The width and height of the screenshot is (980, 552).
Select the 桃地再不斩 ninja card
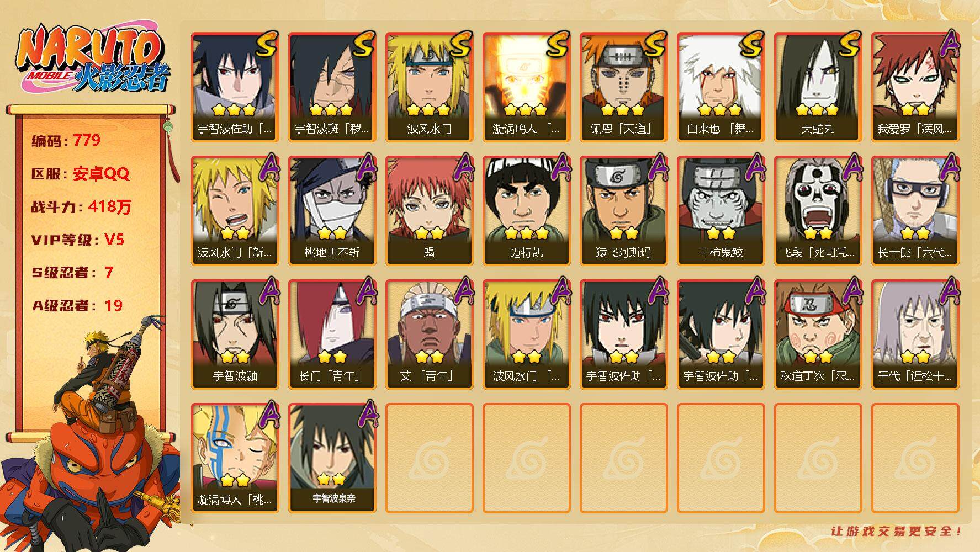pos(332,211)
